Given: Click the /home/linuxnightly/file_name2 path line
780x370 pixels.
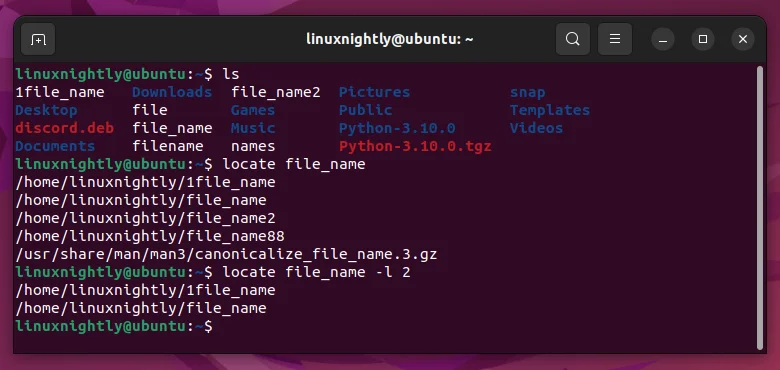Looking at the screenshot, I should tap(145, 218).
